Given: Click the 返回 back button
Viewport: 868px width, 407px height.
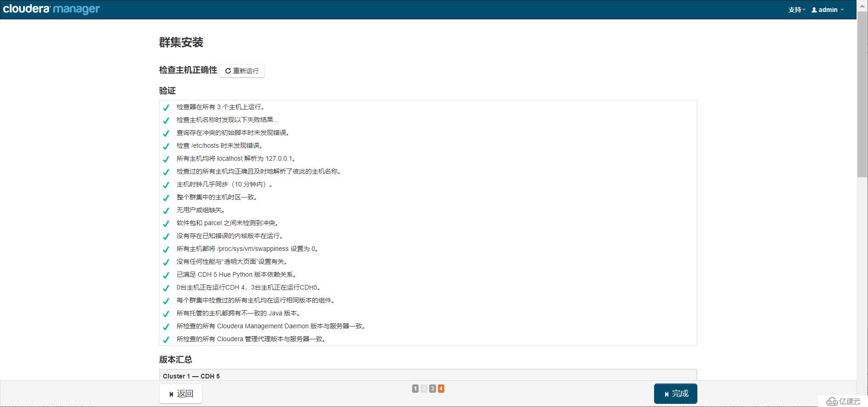Looking at the screenshot, I should pos(181,394).
